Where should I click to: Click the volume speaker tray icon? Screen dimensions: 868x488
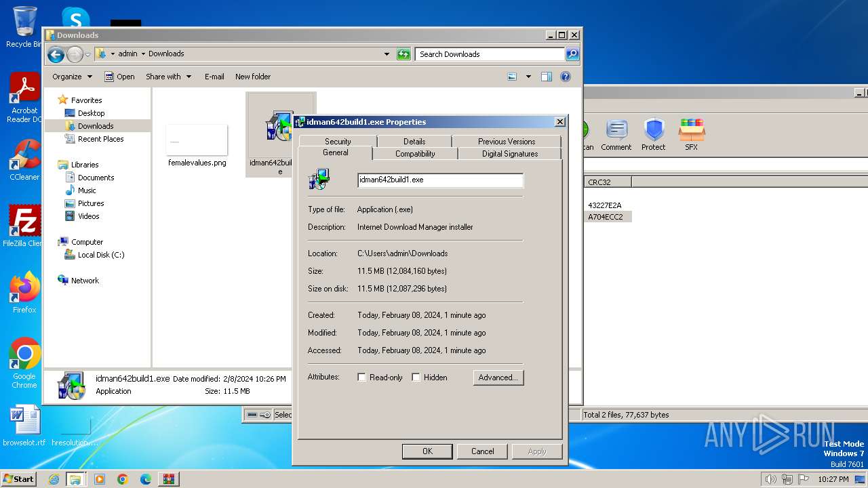pos(770,479)
